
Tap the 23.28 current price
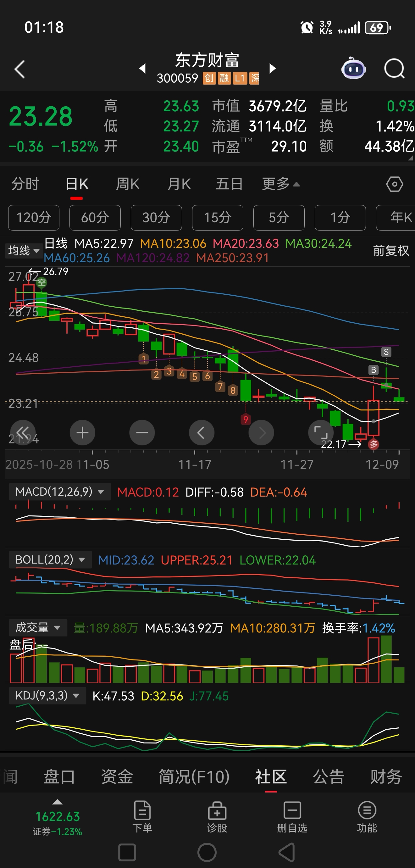(x=41, y=116)
